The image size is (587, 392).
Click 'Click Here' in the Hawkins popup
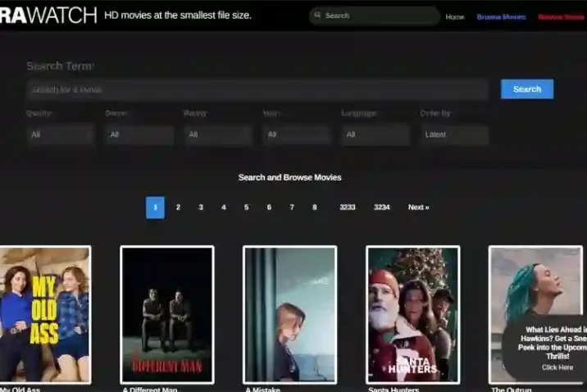pos(557,367)
